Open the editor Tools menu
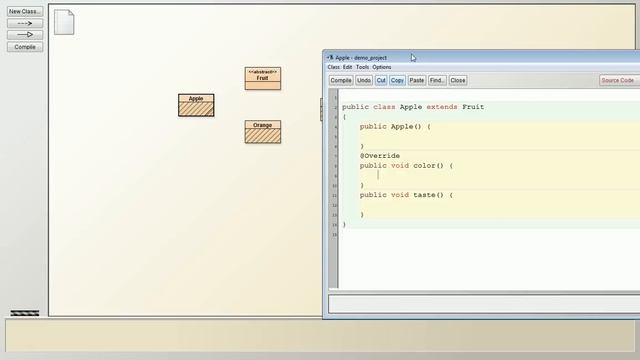The height and width of the screenshot is (360, 640). click(x=362, y=67)
